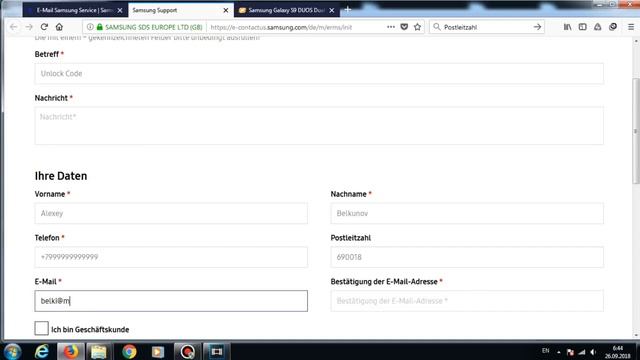This screenshot has width=640, height=360.
Task: Open page actions three-dots menu
Action: 391,27
